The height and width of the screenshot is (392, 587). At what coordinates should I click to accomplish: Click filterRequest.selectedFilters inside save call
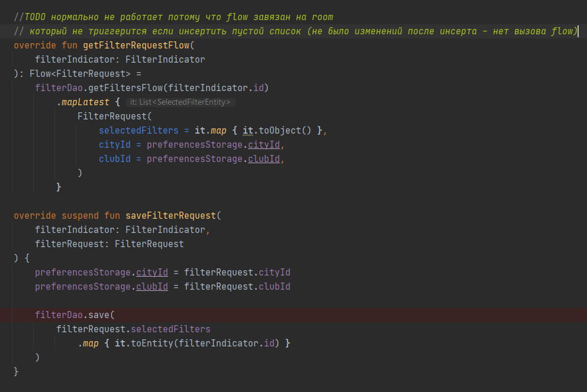(x=133, y=329)
